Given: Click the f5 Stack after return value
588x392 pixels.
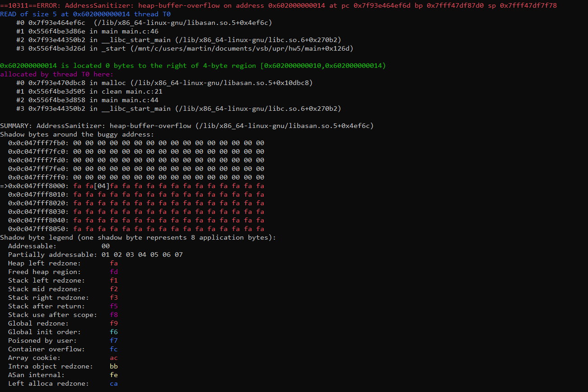Looking at the screenshot, I should click(114, 306).
